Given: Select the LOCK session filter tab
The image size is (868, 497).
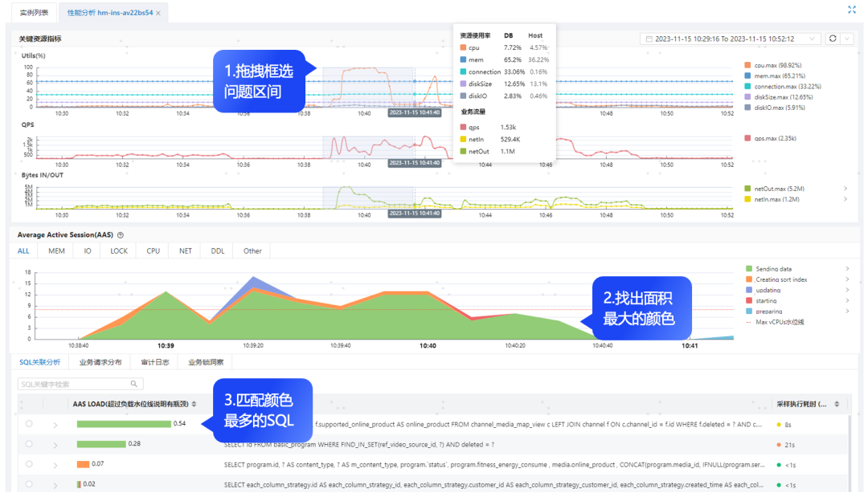Looking at the screenshot, I should point(119,251).
